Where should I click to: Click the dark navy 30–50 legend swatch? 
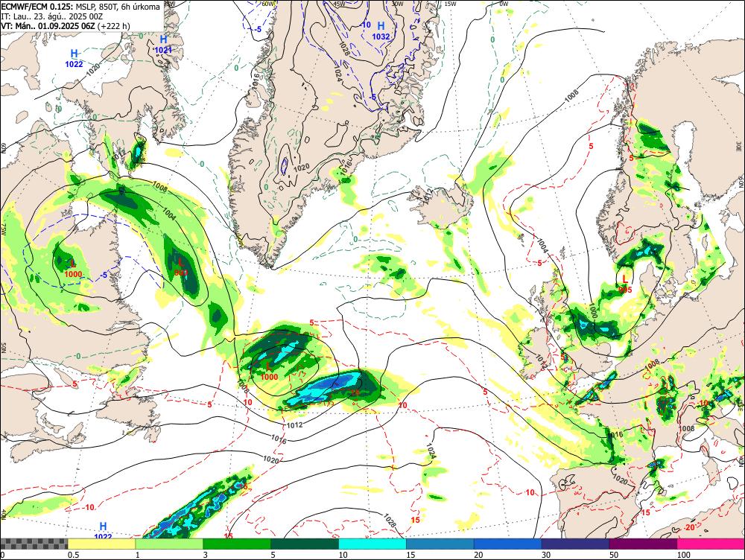(575, 544)
